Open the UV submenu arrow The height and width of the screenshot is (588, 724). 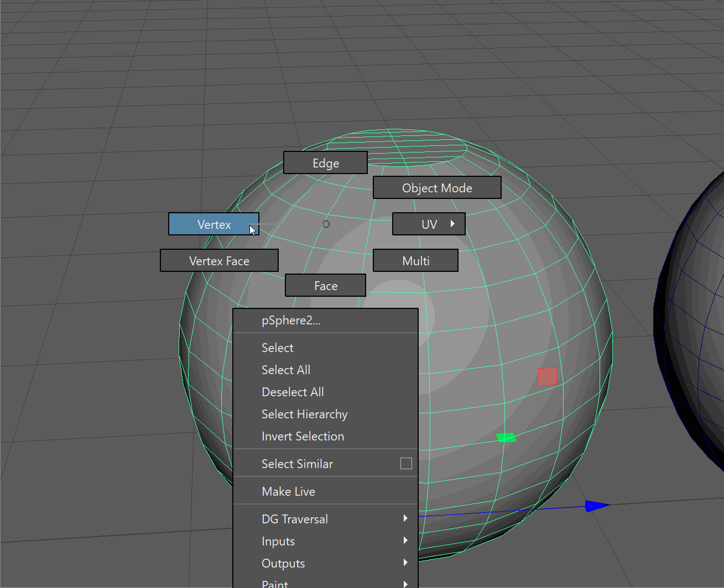click(452, 224)
